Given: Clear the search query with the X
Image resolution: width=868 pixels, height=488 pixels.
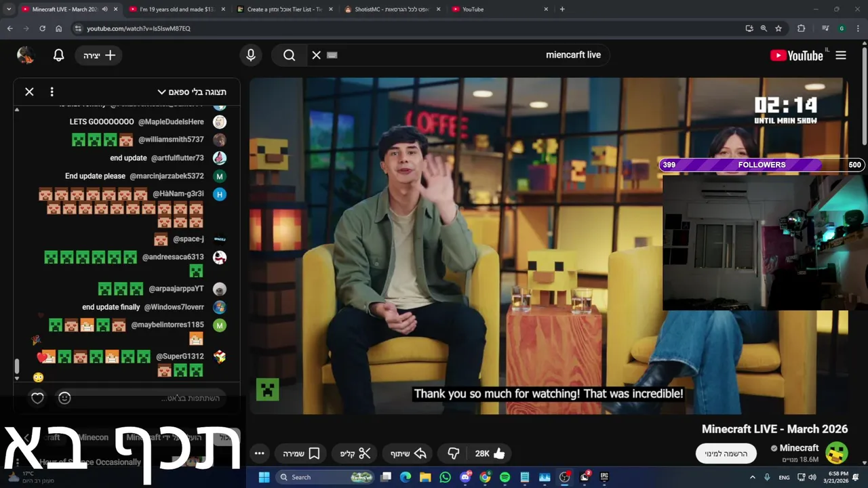Looking at the screenshot, I should pyautogui.click(x=316, y=56).
